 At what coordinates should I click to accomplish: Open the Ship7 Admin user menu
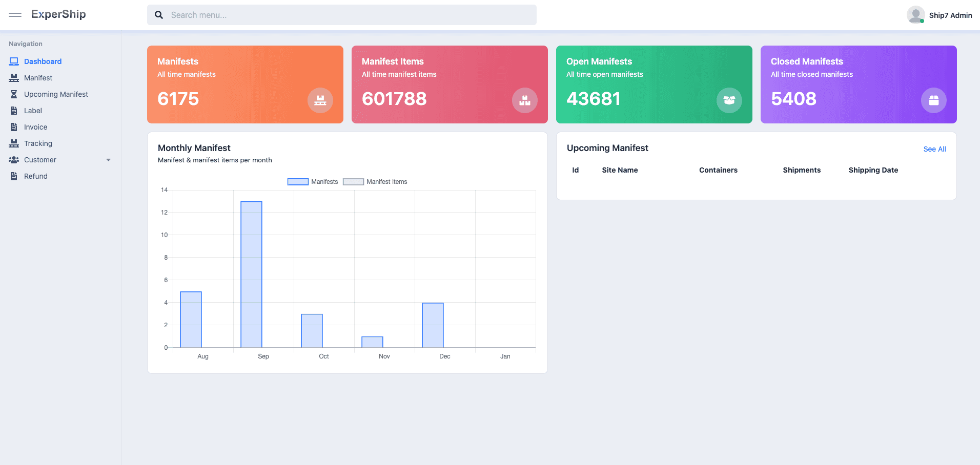pos(950,15)
